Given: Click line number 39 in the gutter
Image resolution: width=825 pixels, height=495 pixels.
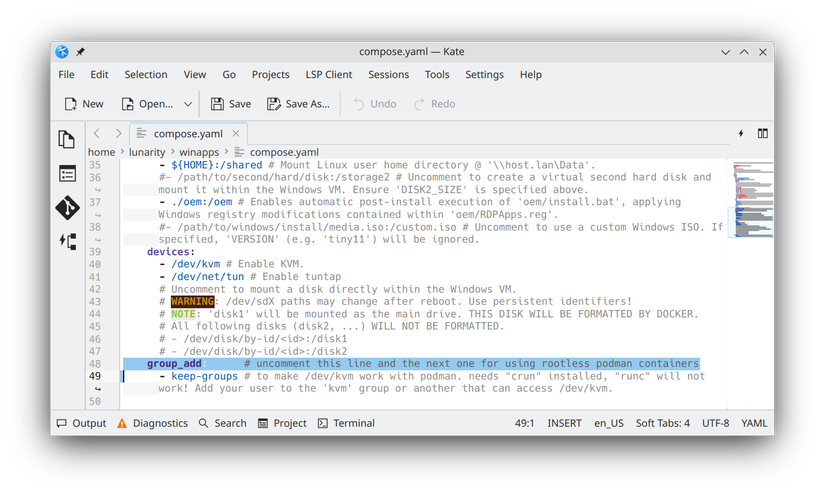Looking at the screenshot, I should point(95,252).
